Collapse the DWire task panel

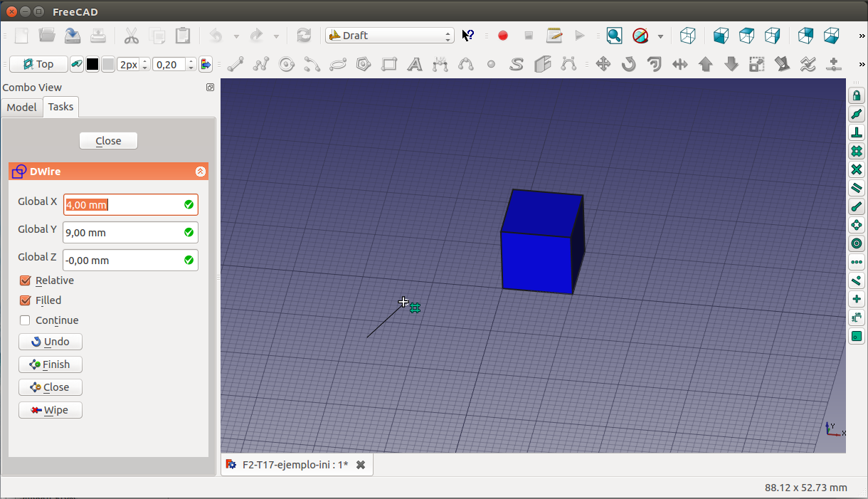pyautogui.click(x=200, y=172)
